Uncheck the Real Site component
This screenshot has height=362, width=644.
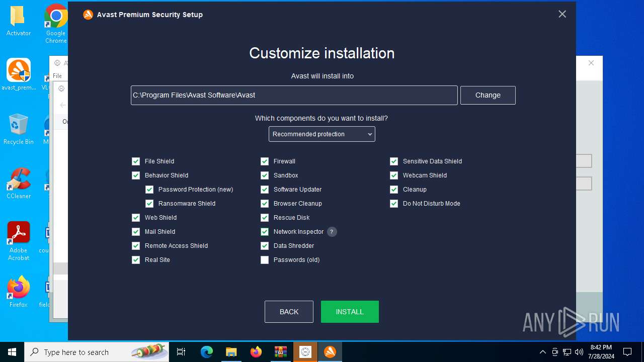(x=136, y=260)
